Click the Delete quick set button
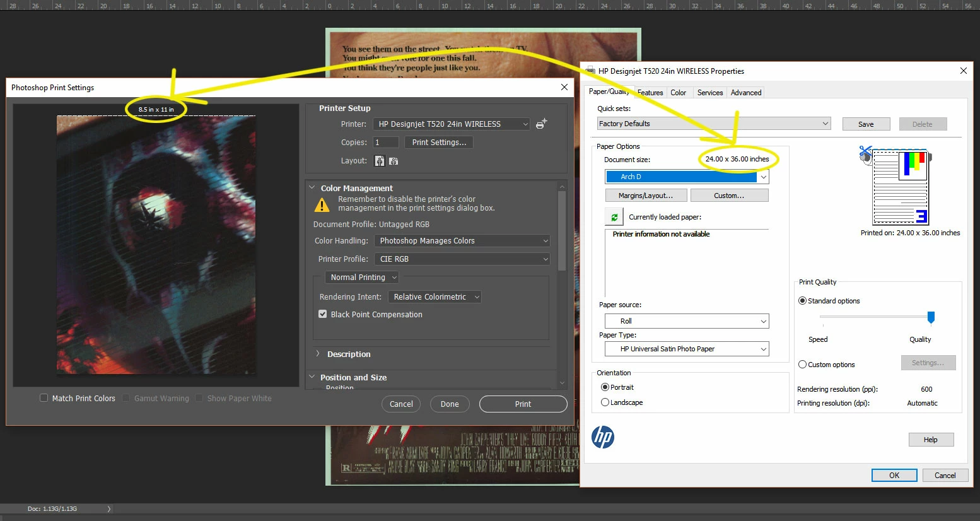980x521 pixels. pos(923,124)
